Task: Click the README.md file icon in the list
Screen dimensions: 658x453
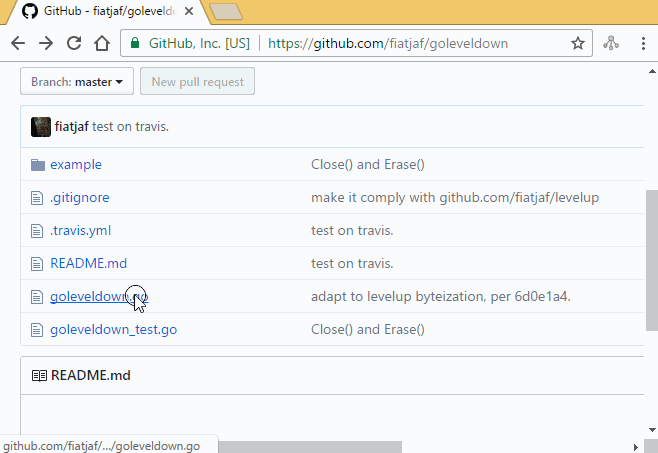Action: tap(37, 264)
